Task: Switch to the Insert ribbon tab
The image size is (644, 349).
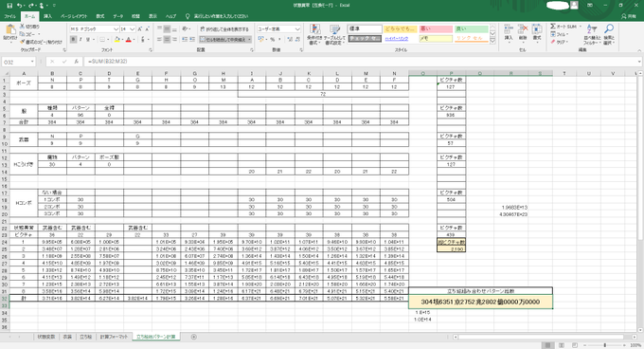Action: (47, 16)
